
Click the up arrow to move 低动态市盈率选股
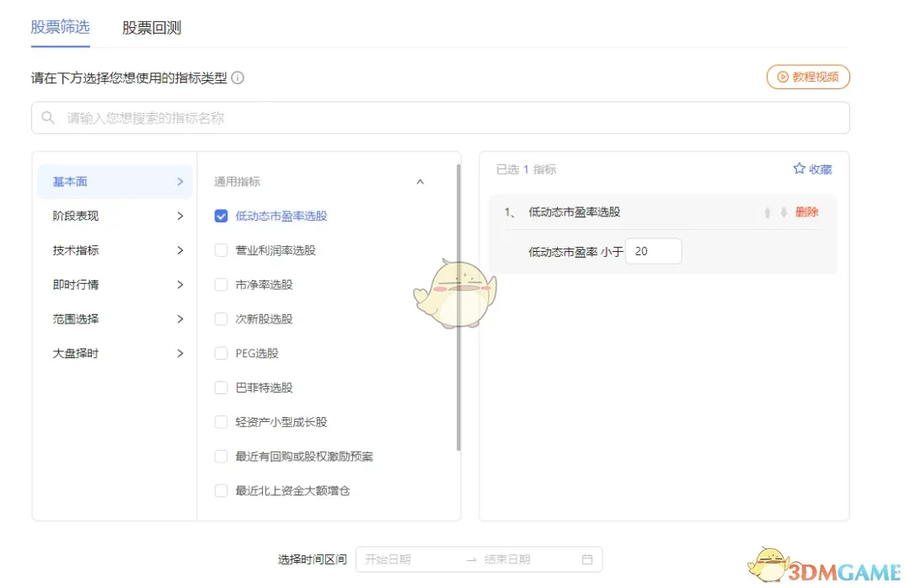point(767,213)
